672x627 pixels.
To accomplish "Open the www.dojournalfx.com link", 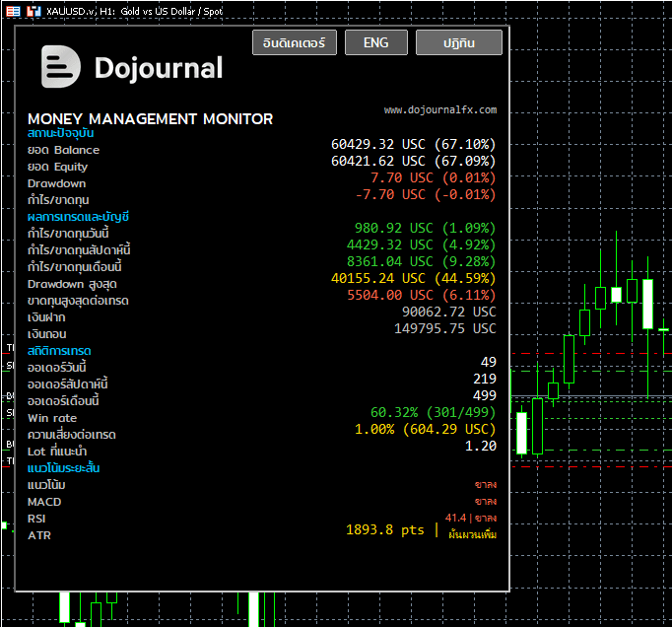I will click(x=440, y=109).
